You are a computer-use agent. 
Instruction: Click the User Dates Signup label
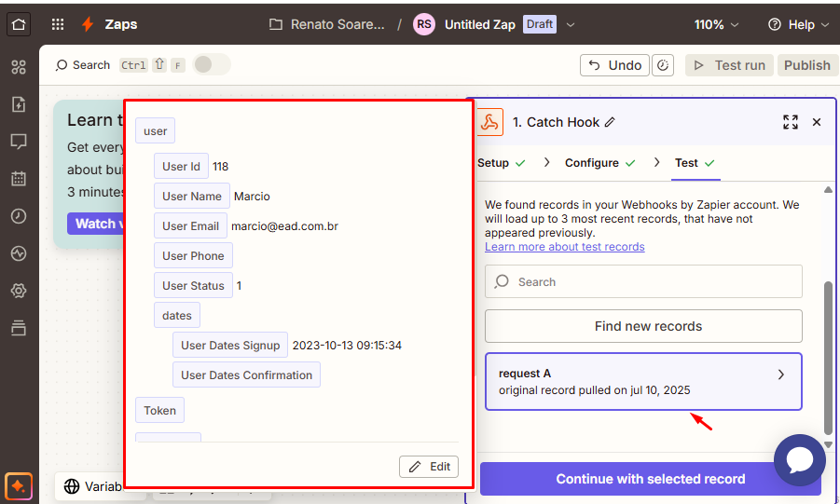point(230,345)
